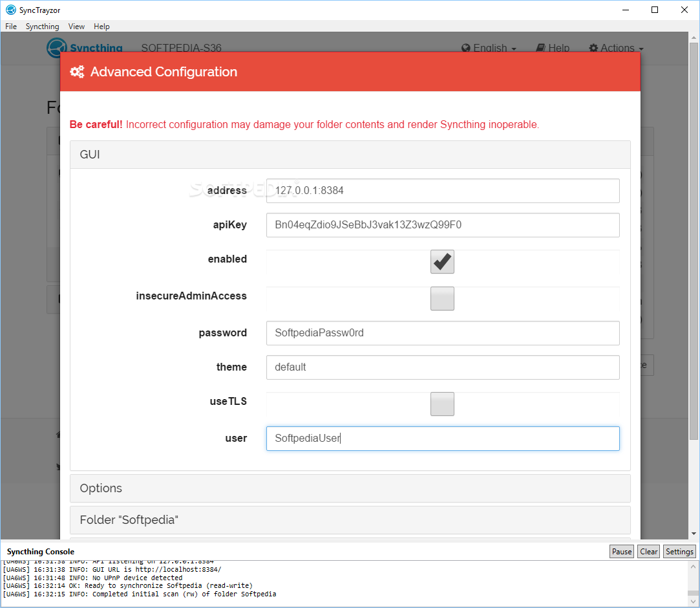
Task: Enable insecureAdminAccess checkbox
Action: (x=442, y=298)
